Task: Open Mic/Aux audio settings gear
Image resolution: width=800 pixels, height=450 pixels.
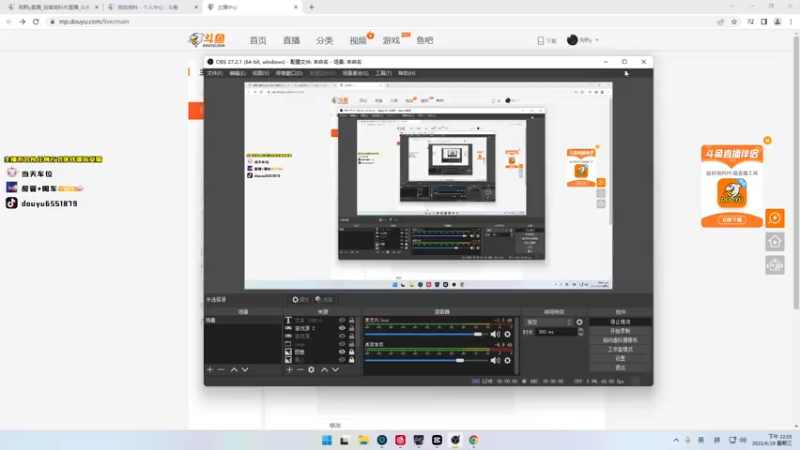Action: pyautogui.click(x=507, y=334)
